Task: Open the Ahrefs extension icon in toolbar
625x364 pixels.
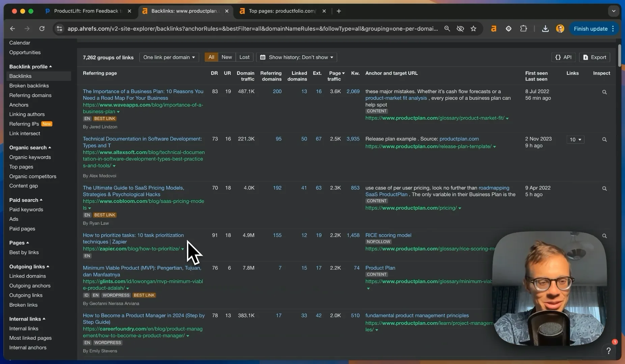Action: pyautogui.click(x=493, y=29)
